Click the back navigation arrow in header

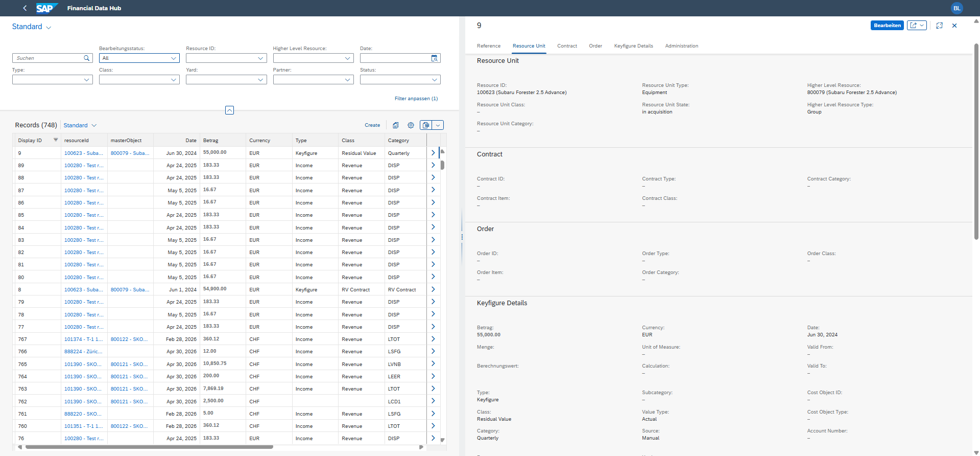click(25, 8)
